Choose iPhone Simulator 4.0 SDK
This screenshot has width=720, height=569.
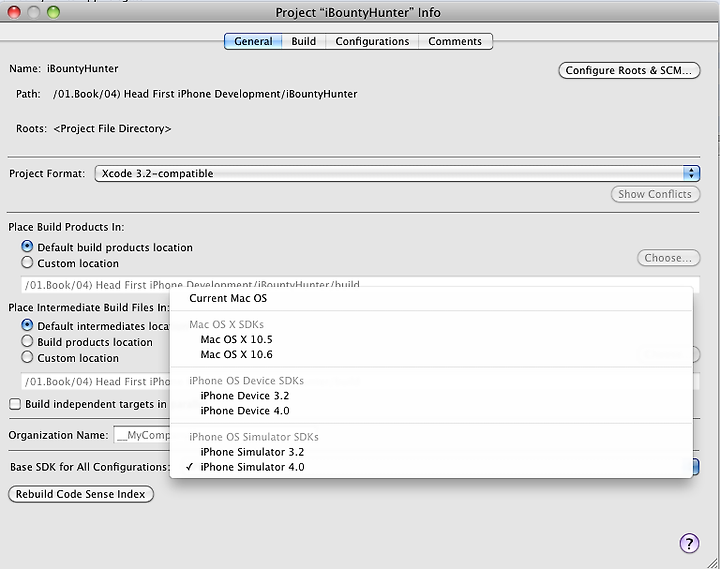431,467
